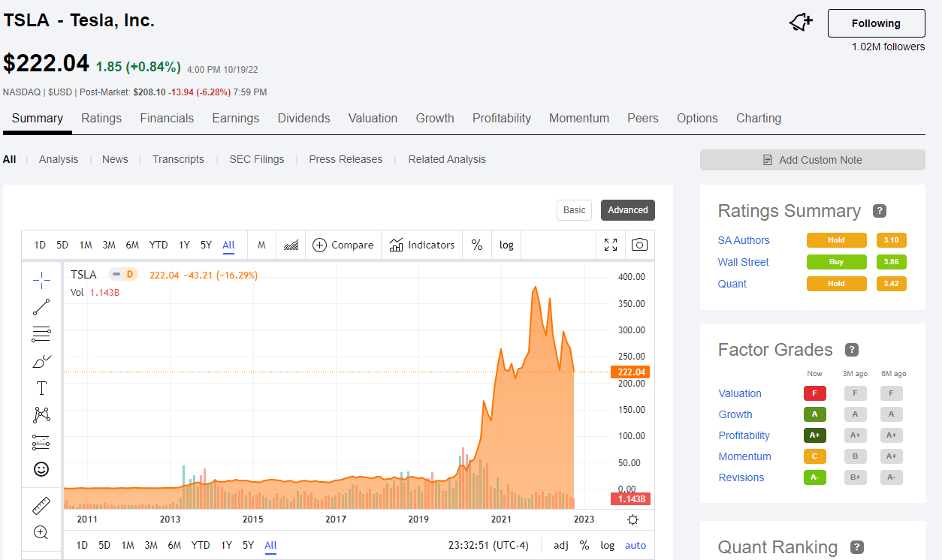Open the Quant rating link

click(732, 284)
